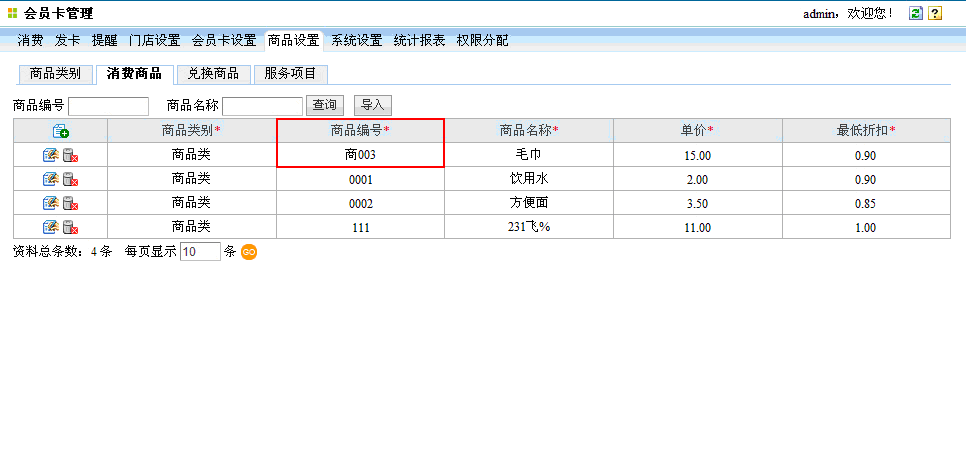Click the 查询 search button
966x452 pixels.
325,105
